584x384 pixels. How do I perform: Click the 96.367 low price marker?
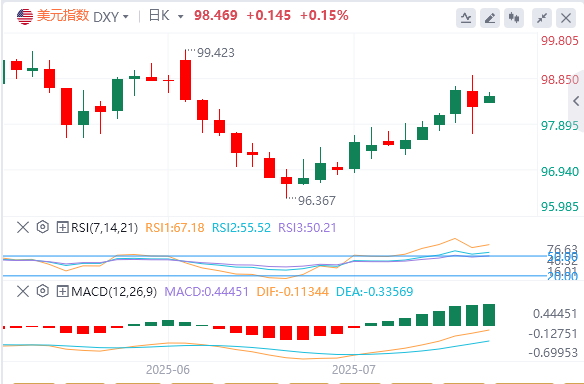pyautogui.click(x=317, y=201)
